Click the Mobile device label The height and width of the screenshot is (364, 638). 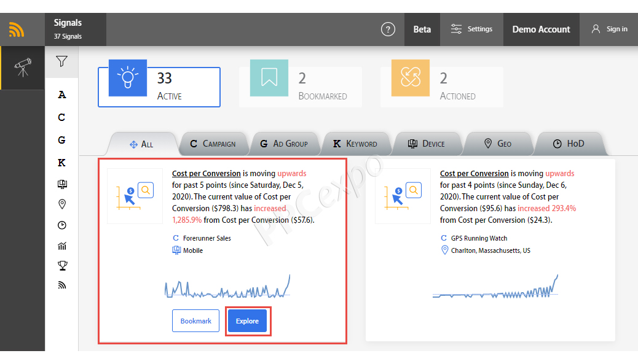point(193,250)
